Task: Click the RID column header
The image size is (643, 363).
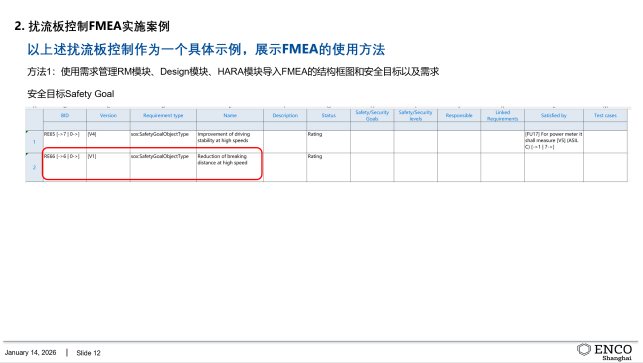Action: [x=65, y=115]
